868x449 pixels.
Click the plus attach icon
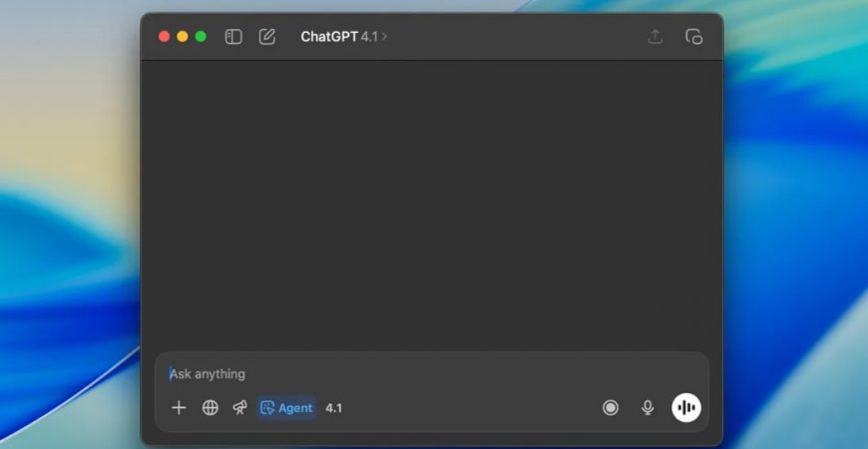point(179,408)
